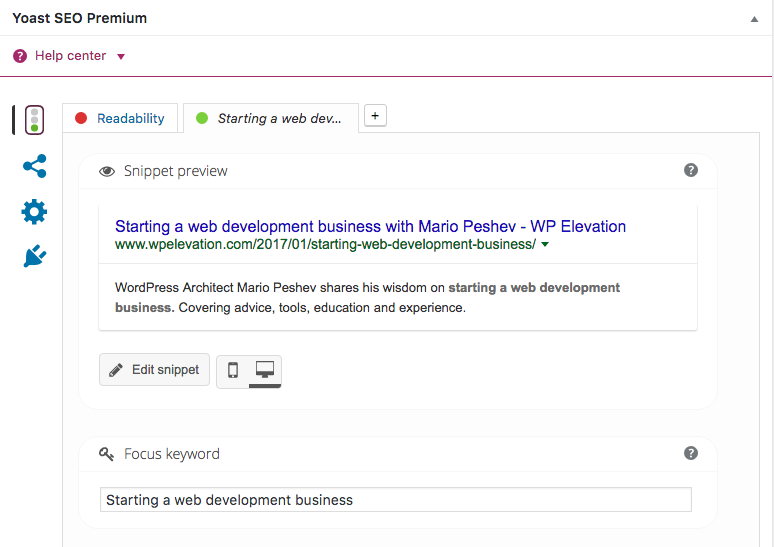Click the red Readability score indicator
The image size is (774, 547).
click(81, 118)
